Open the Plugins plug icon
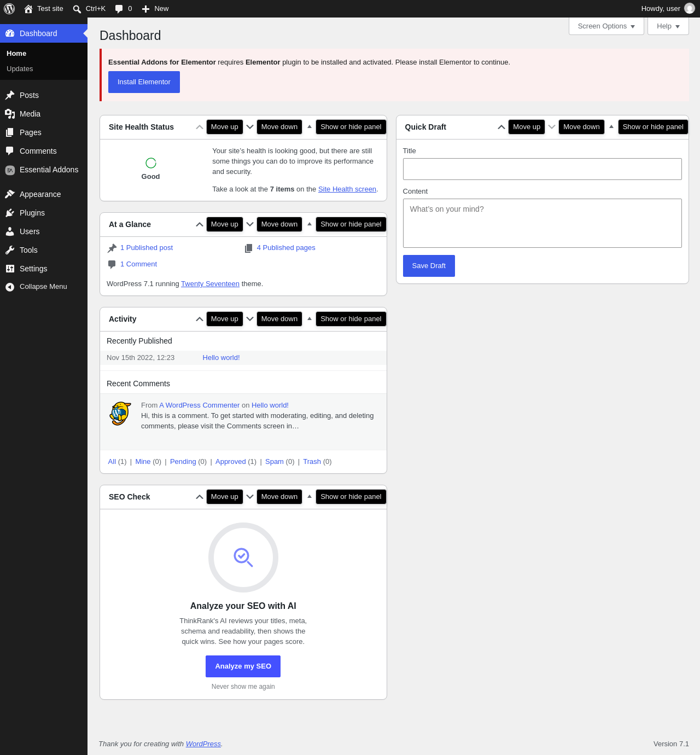The image size is (700, 755). coord(10,213)
